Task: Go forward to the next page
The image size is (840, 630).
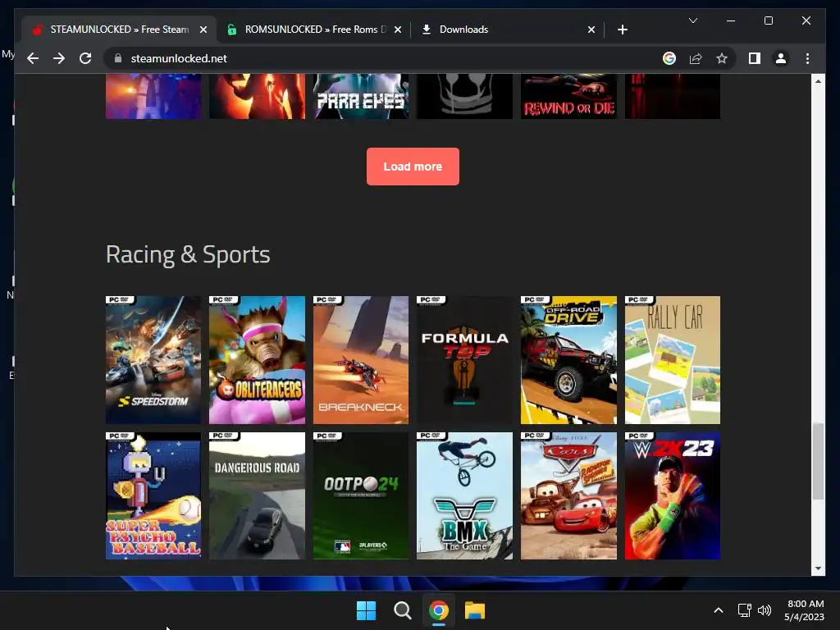Action: pyautogui.click(x=59, y=58)
